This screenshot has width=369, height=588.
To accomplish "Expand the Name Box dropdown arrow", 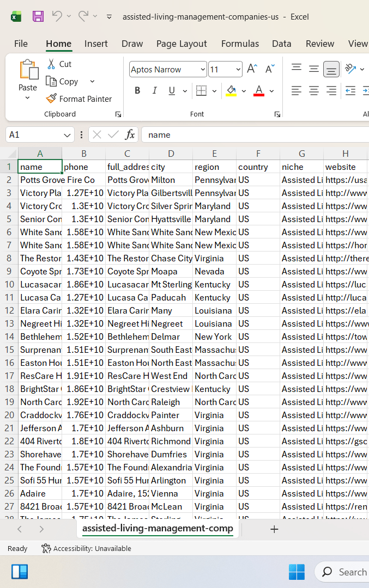I will click(67, 135).
